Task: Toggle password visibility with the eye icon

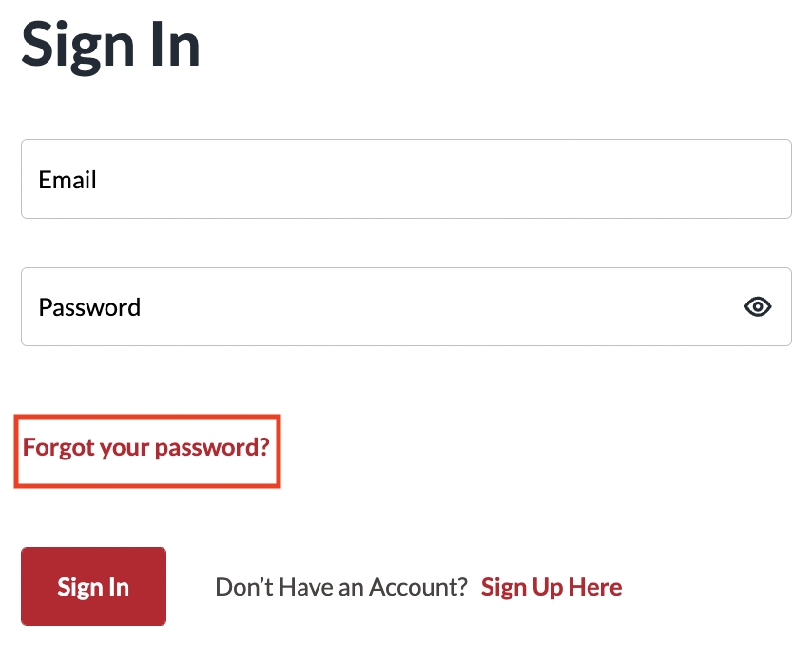Action: pos(758,306)
